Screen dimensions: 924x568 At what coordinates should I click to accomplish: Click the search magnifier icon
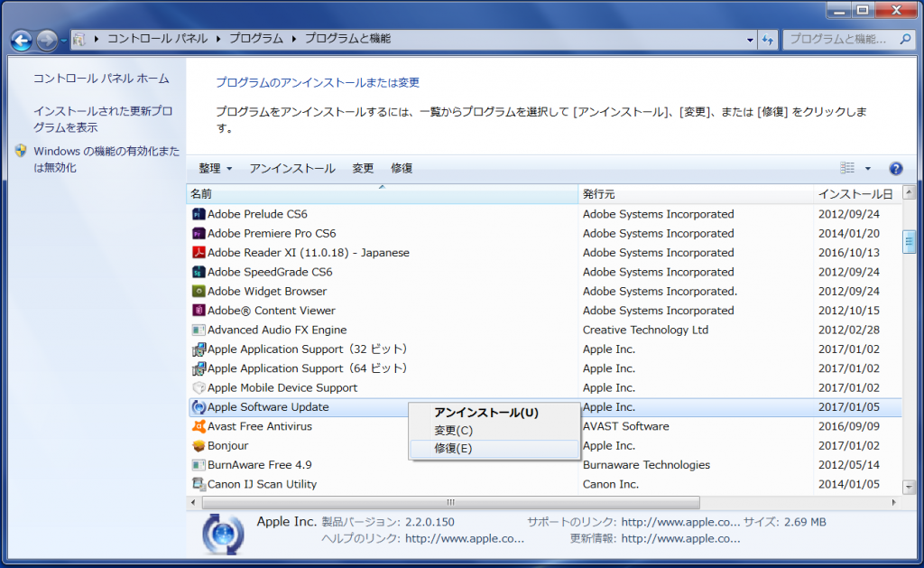click(x=905, y=39)
